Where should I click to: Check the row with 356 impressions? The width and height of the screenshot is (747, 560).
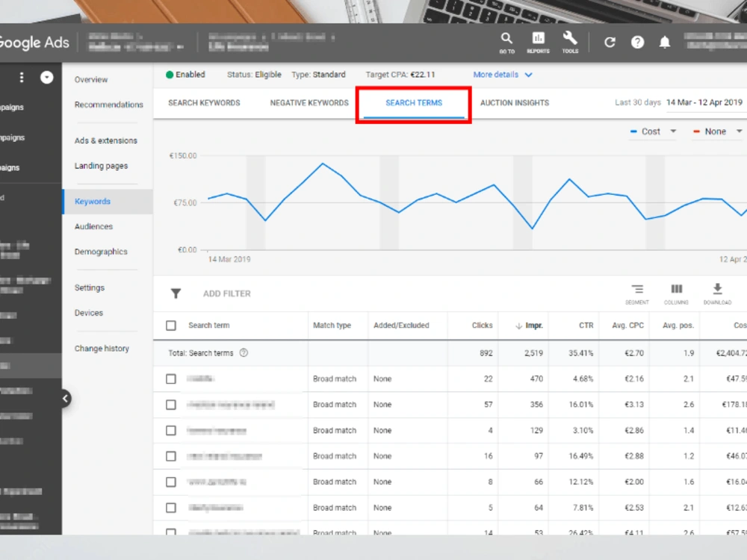click(171, 405)
